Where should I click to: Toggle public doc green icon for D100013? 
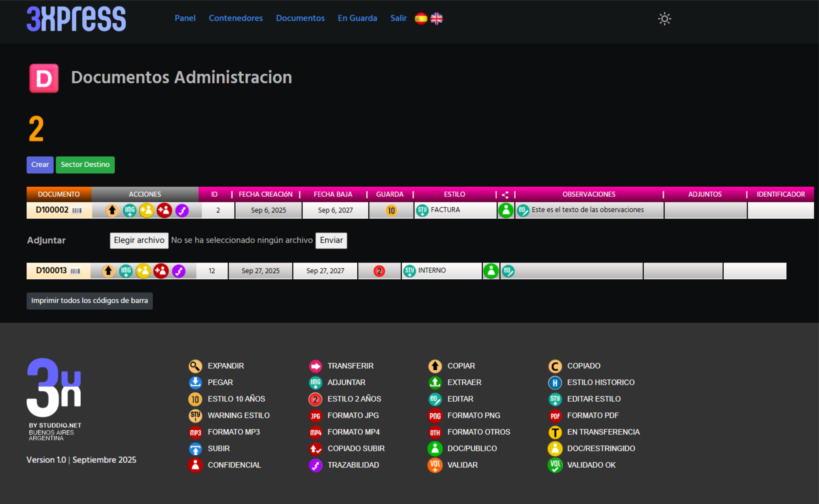(491, 271)
